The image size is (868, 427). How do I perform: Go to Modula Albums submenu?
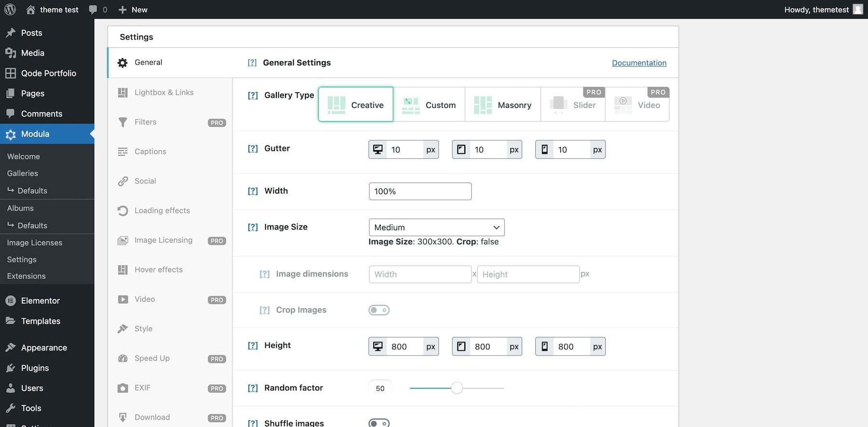[20, 208]
